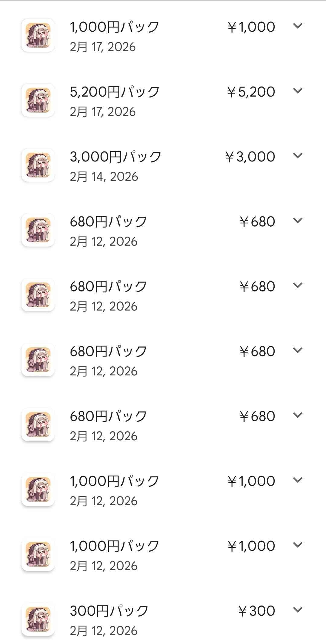The height and width of the screenshot is (644, 326).
Task: Open the 5,200円パック title text
Action: point(115,92)
